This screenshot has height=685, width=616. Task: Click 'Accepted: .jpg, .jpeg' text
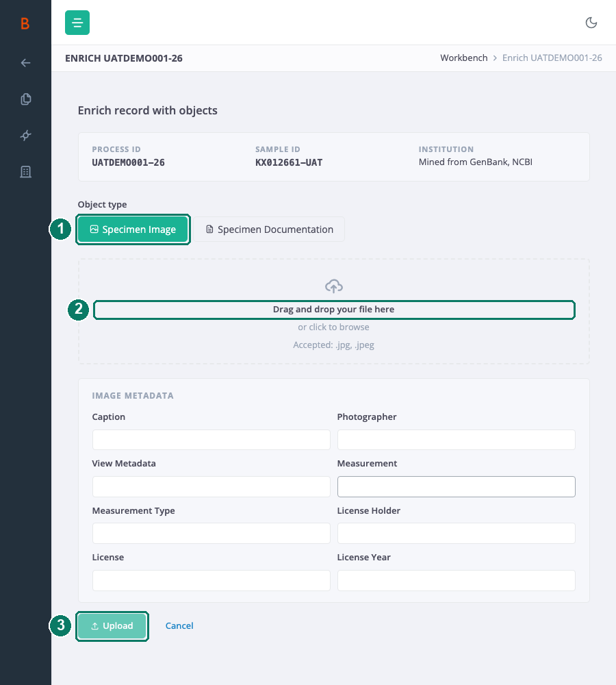[333, 345]
